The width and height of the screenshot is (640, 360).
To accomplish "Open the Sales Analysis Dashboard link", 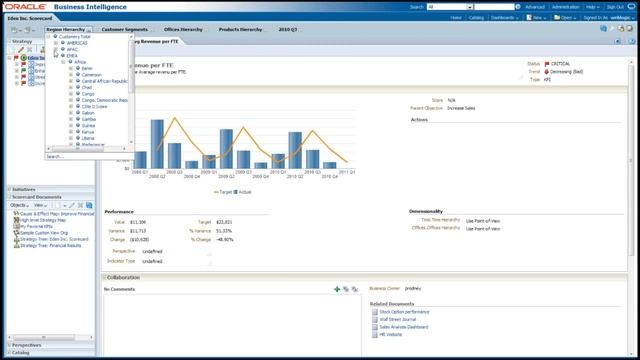I will click(x=404, y=327).
